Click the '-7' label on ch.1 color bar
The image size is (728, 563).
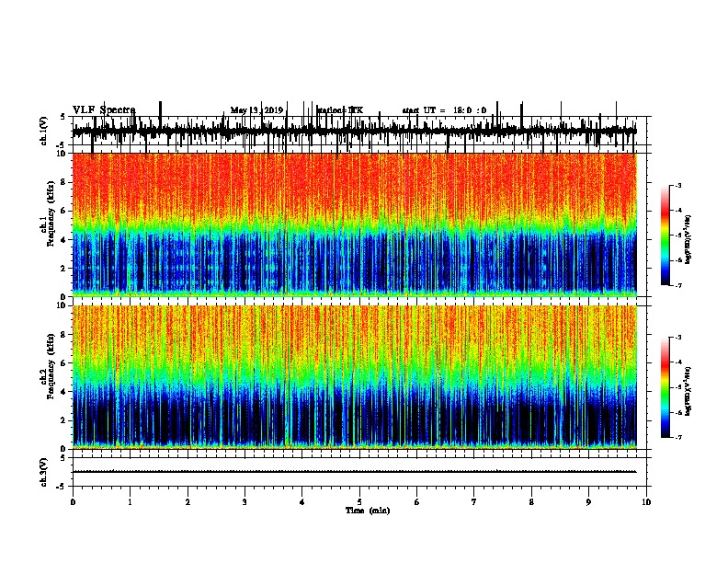[677, 285]
